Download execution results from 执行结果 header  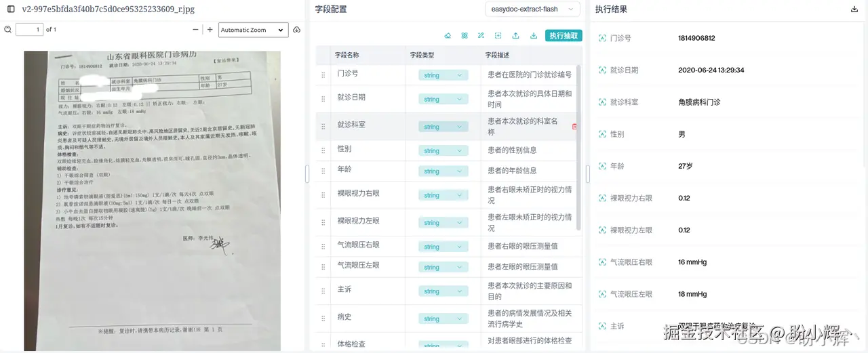click(854, 9)
